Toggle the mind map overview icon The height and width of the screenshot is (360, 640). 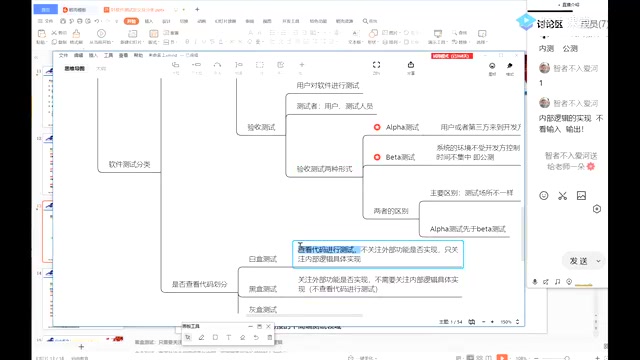(471, 322)
